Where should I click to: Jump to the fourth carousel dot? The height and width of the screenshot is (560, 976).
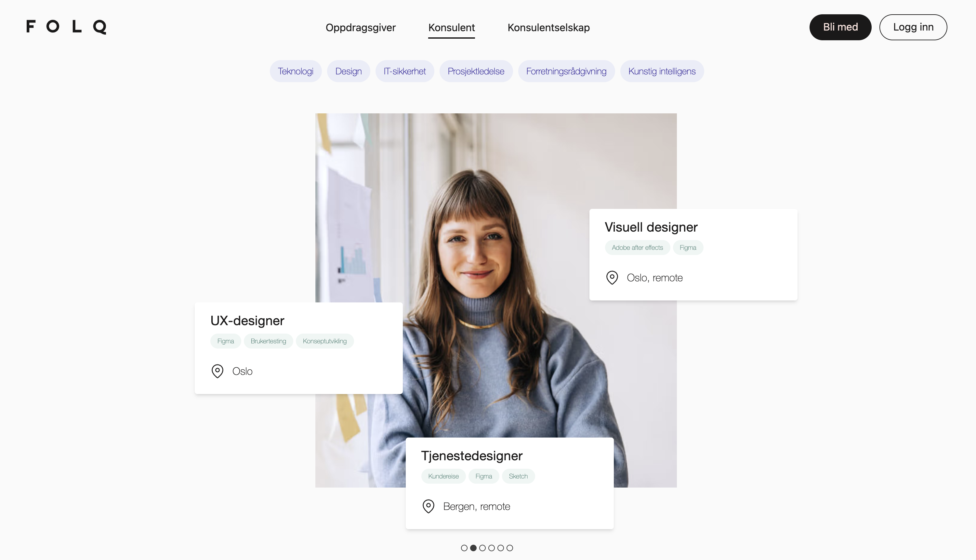tap(492, 548)
